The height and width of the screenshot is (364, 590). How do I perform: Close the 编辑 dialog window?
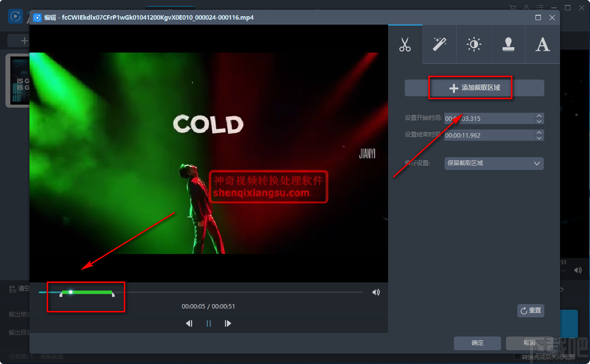[x=552, y=17]
